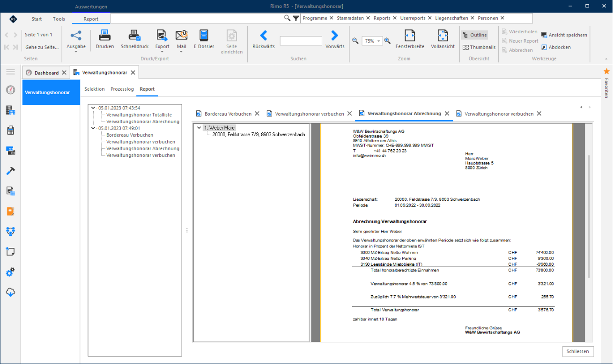Click the zoom-in magnifier icon
The width and height of the screenshot is (613, 364).
point(387,41)
